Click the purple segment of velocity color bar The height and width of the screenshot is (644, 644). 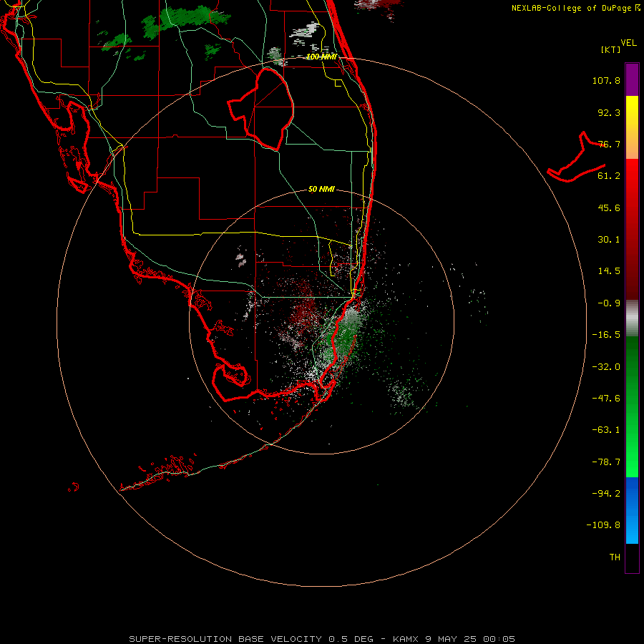[632, 79]
